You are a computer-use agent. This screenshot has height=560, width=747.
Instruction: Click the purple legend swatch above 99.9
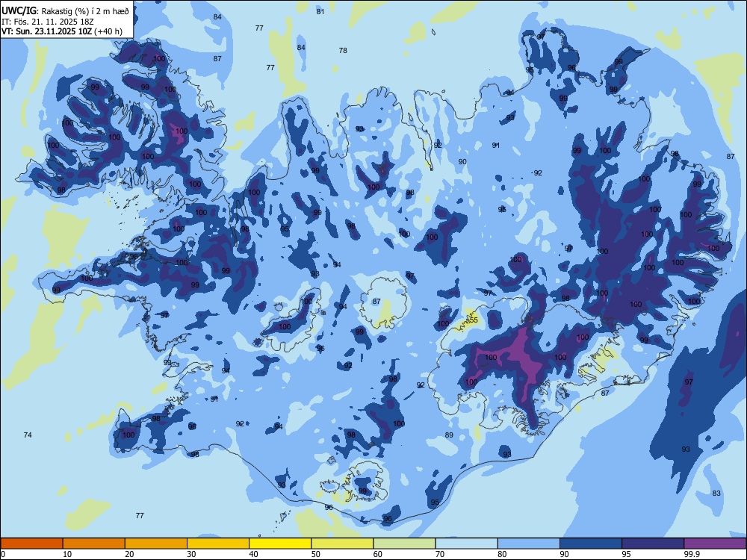715,544
